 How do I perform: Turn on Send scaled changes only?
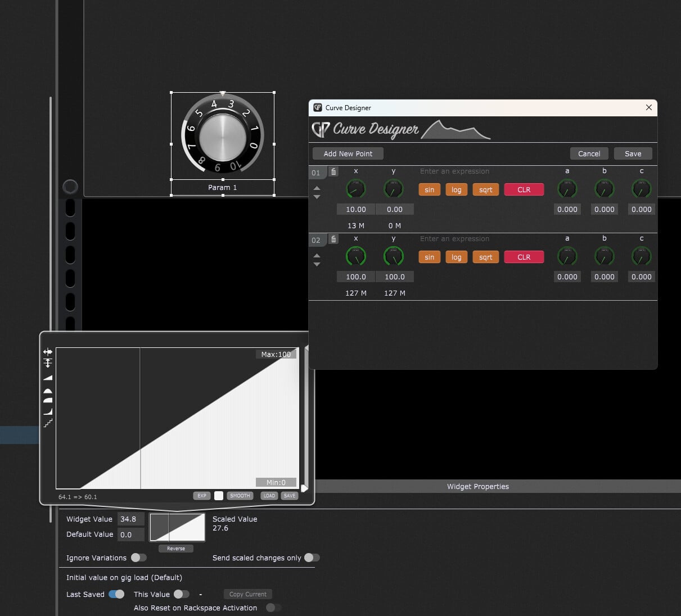point(312,558)
